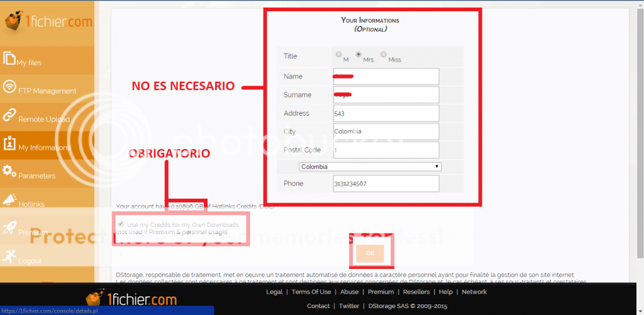644x315 pixels.
Task: Select the M title radio button
Action: click(x=339, y=55)
